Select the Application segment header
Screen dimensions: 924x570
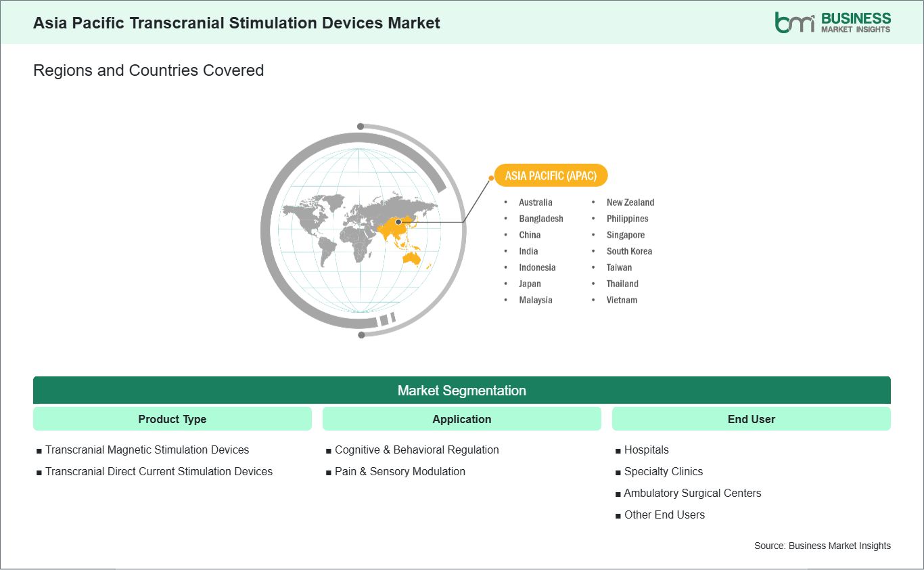click(462, 419)
